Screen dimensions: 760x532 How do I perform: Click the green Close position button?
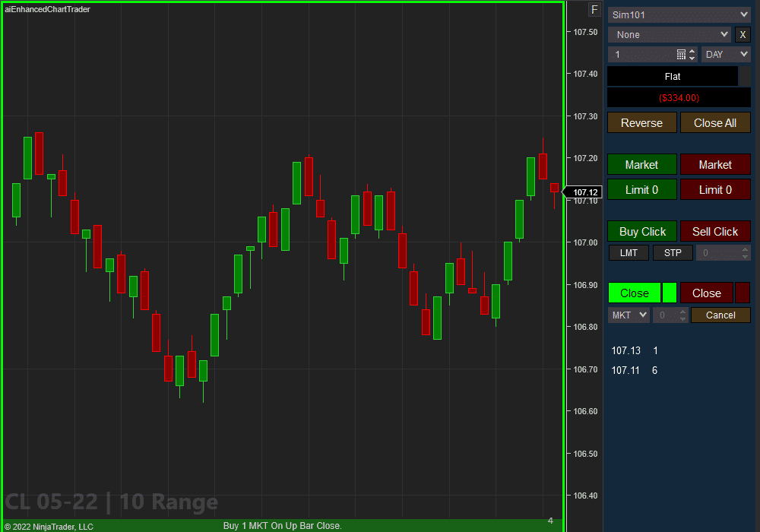click(634, 293)
